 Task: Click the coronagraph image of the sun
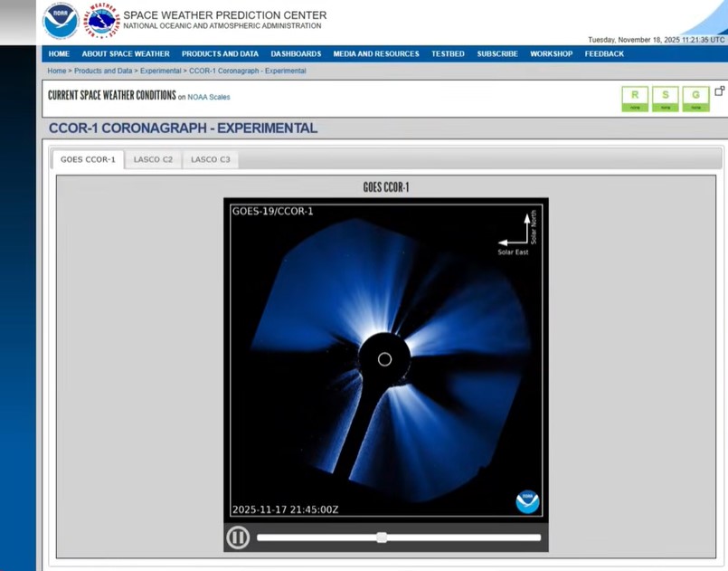[x=385, y=360]
